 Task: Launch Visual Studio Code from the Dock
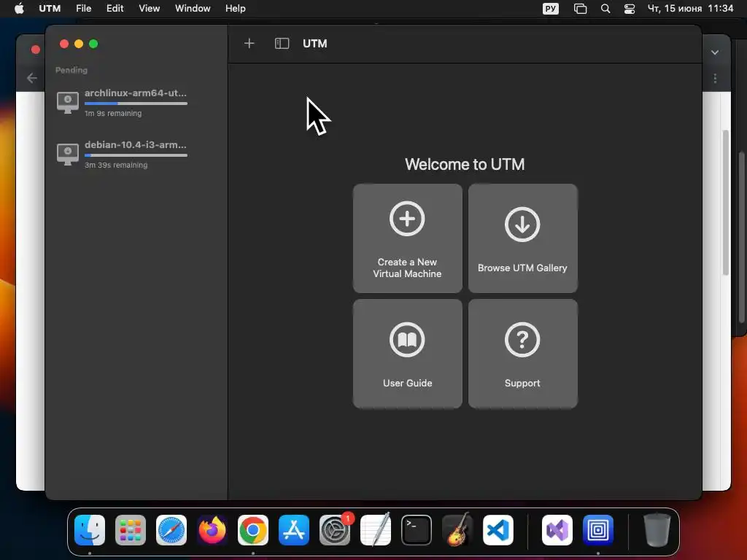coord(498,530)
